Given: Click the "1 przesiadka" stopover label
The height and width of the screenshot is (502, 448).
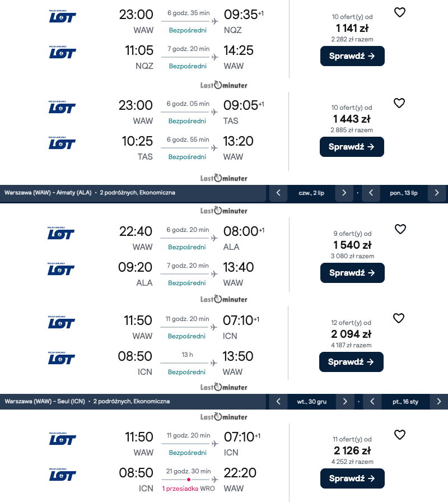Looking at the screenshot, I should [x=180, y=489].
